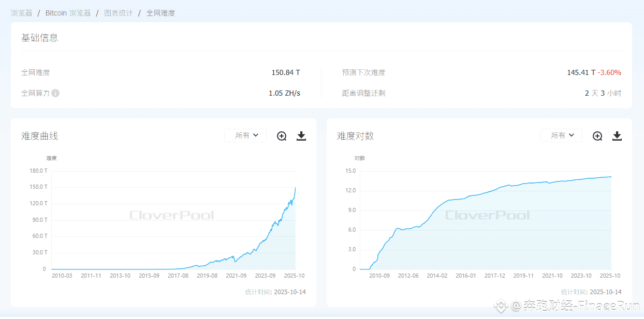Click the 12.0 label on 对数 axis
Image resolution: width=644 pixels, height=319 pixels.
pyautogui.click(x=350, y=190)
